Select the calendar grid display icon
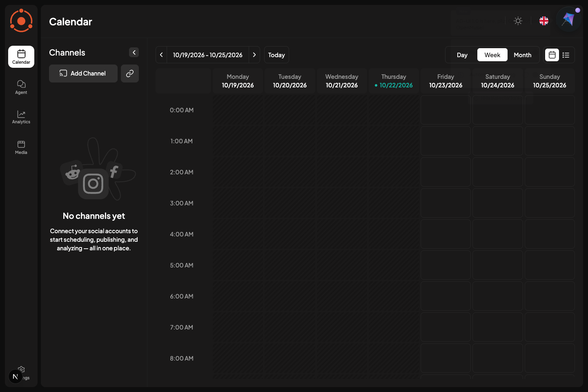The image size is (588, 392). click(552, 55)
